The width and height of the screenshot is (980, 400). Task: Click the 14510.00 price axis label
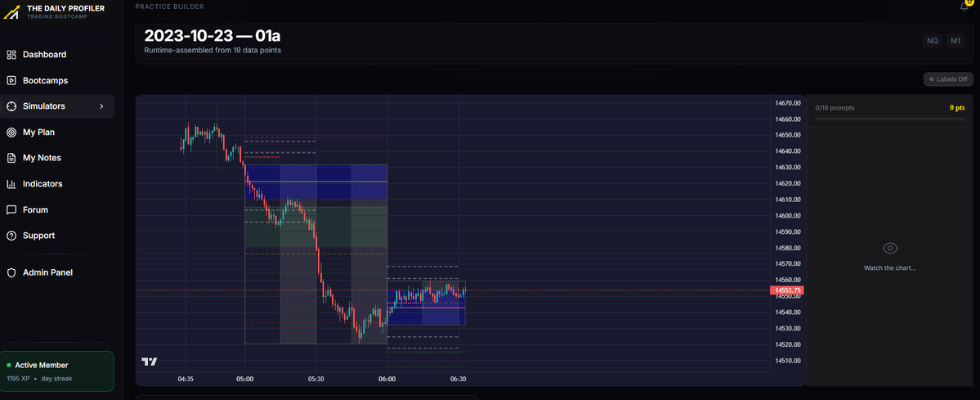pyautogui.click(x=787, y=361)
